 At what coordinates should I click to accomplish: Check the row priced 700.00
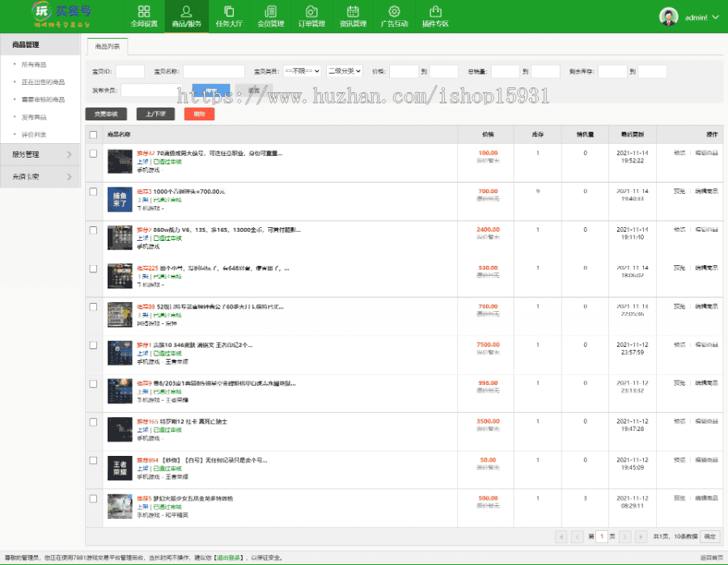93,192
